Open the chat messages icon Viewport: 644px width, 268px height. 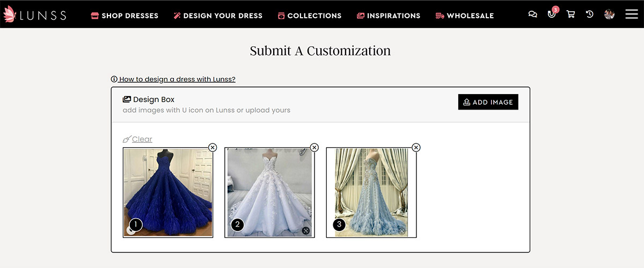point(532,15)
